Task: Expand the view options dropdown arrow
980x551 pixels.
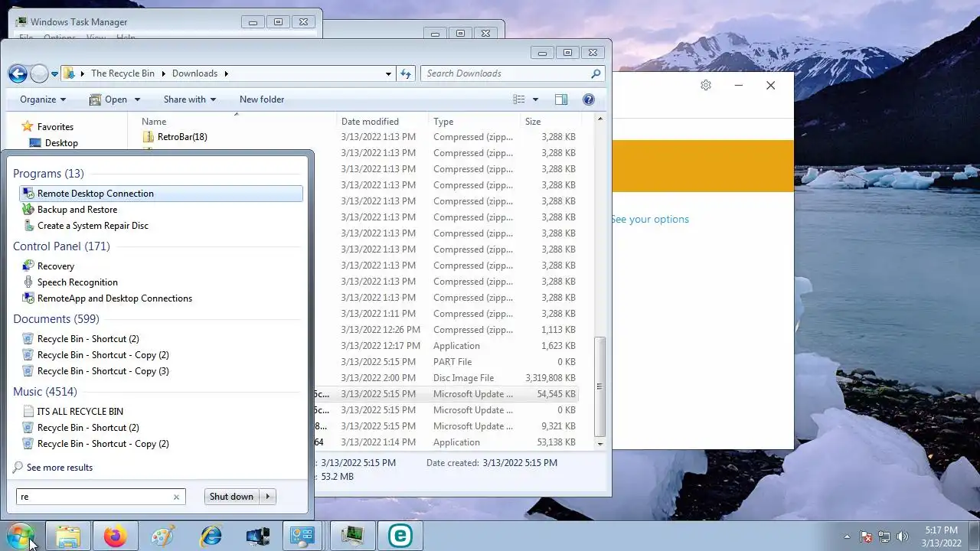Action: point(535,99)
